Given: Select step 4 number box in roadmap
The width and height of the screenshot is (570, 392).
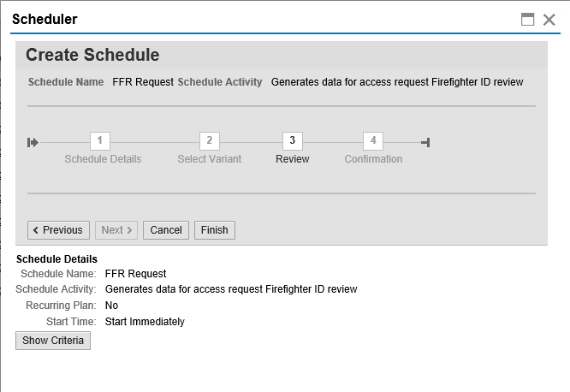Looking at the screenshot, I should click(x=373, y=141).
